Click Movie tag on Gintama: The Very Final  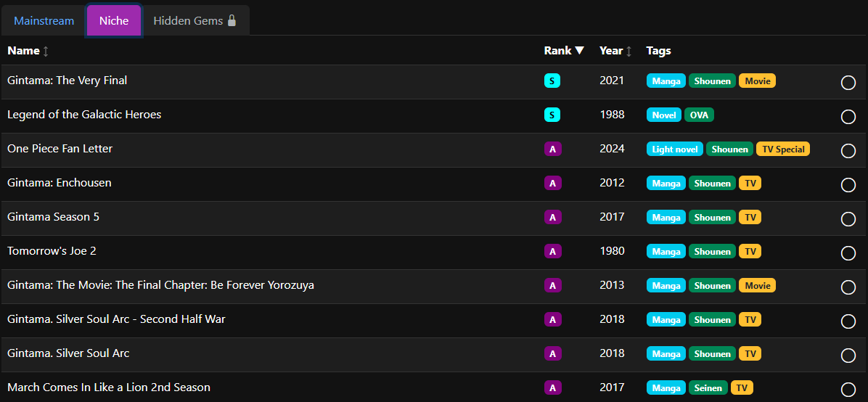[757, 81]
